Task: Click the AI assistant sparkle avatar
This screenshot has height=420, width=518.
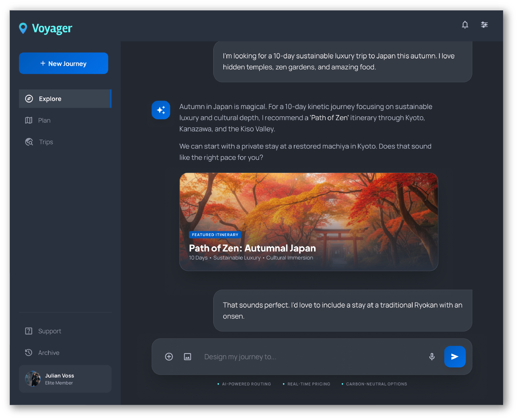Action: pos(161,110)
